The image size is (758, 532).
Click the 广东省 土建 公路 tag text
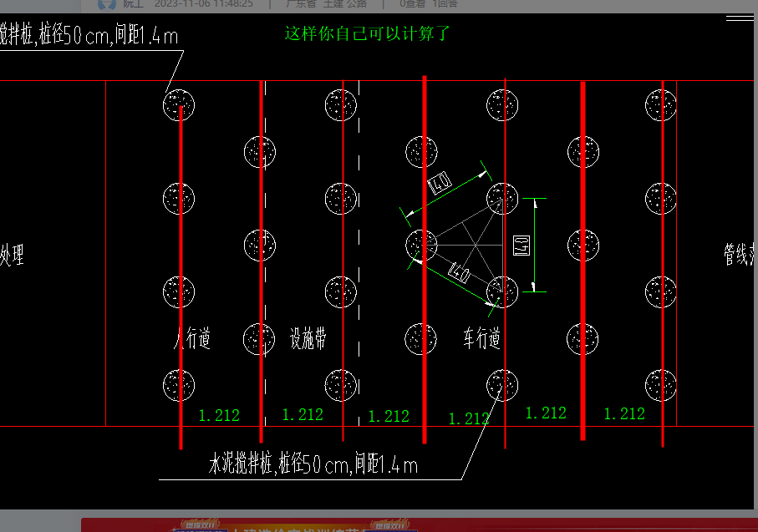pos(327,4)
